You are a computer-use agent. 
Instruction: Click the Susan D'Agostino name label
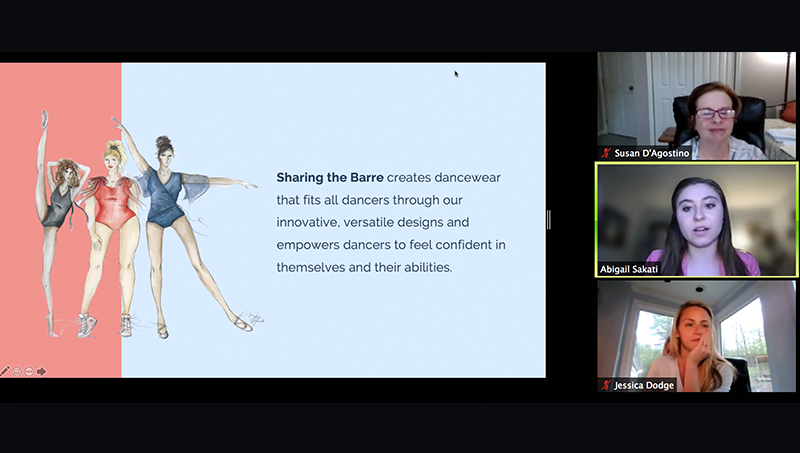(653, 153)
